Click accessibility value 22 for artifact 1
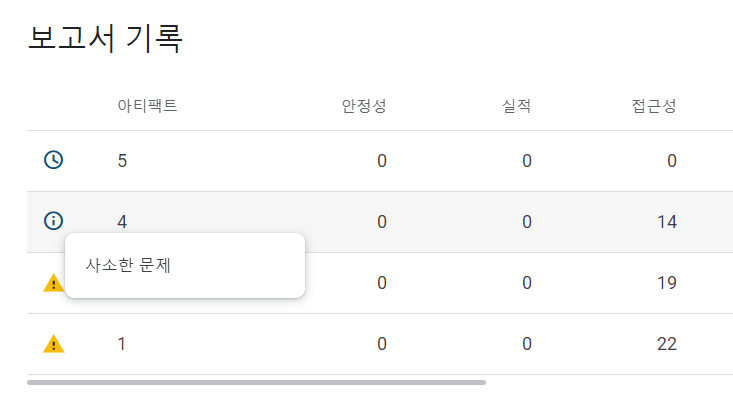Image resolution: width=733 pixels, height=402 pixels. pos(667,344)
